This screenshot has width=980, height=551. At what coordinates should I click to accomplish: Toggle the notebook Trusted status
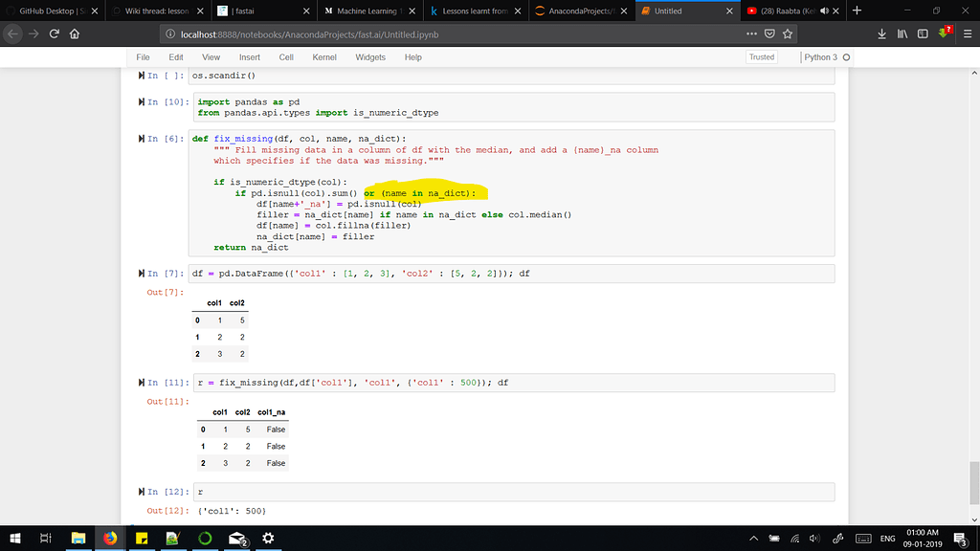coord(761,56)
